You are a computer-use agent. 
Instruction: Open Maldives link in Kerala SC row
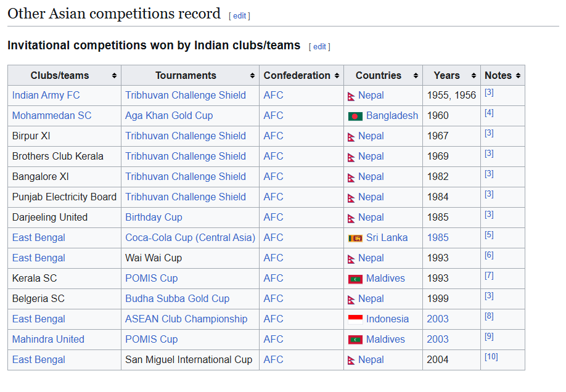[x=385, y=279]
